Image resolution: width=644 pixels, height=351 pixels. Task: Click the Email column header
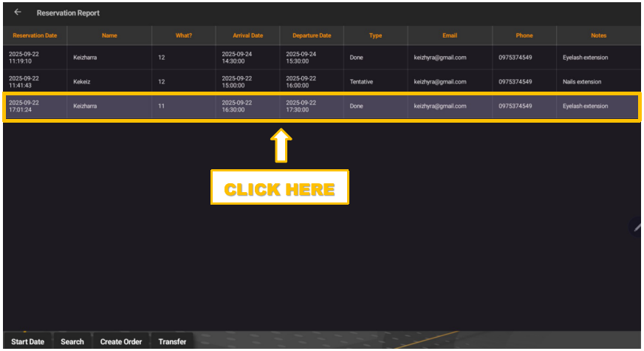click(x=450, y=35)
